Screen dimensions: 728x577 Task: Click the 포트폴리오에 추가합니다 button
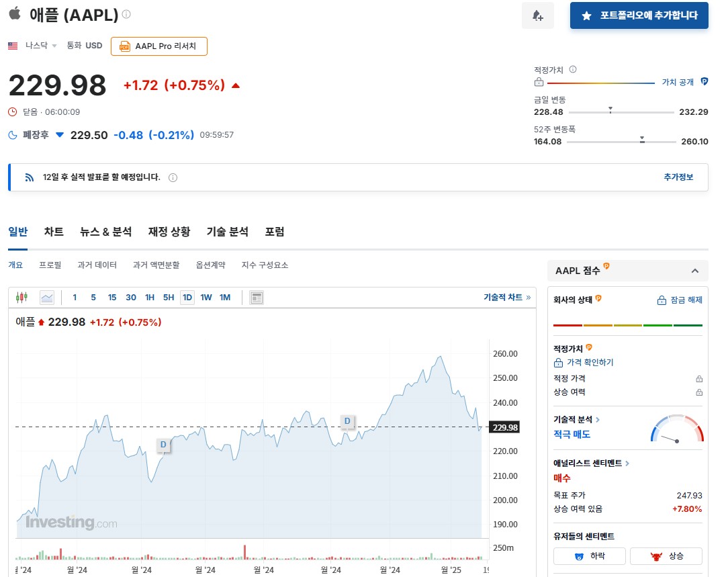[639, 15]
